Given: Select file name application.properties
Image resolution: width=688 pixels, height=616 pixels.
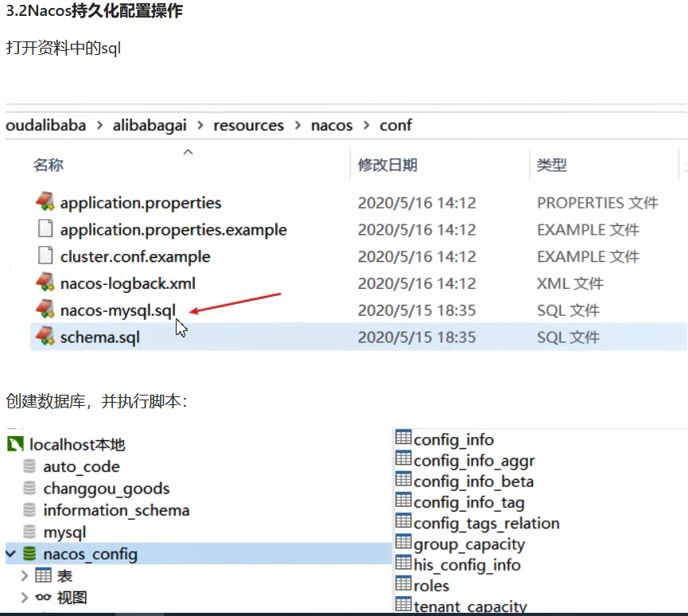Looking at the screenshot, I should click(x=141, y=203).
